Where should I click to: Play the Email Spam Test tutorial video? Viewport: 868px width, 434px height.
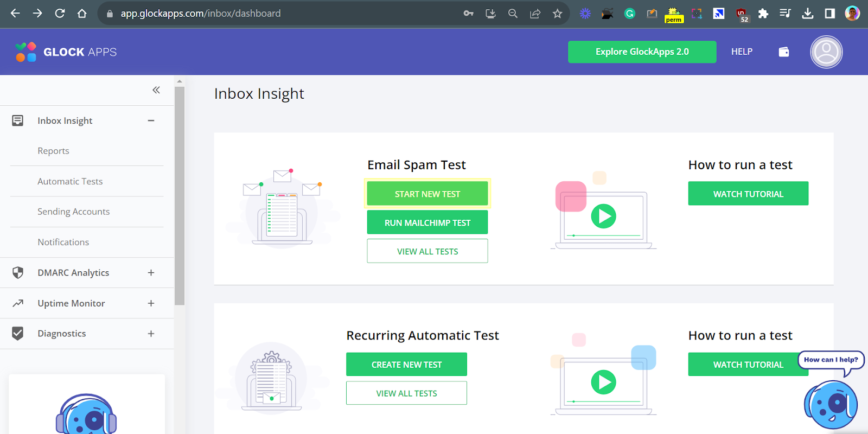pyautogui.click(x=603, y=216)
